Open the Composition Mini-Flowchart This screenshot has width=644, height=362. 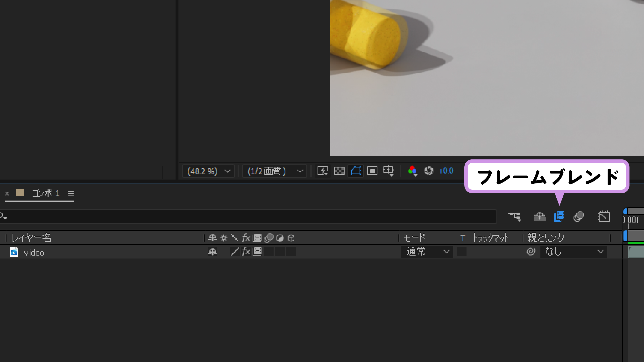pyautogui.click(x=515, y=216)
